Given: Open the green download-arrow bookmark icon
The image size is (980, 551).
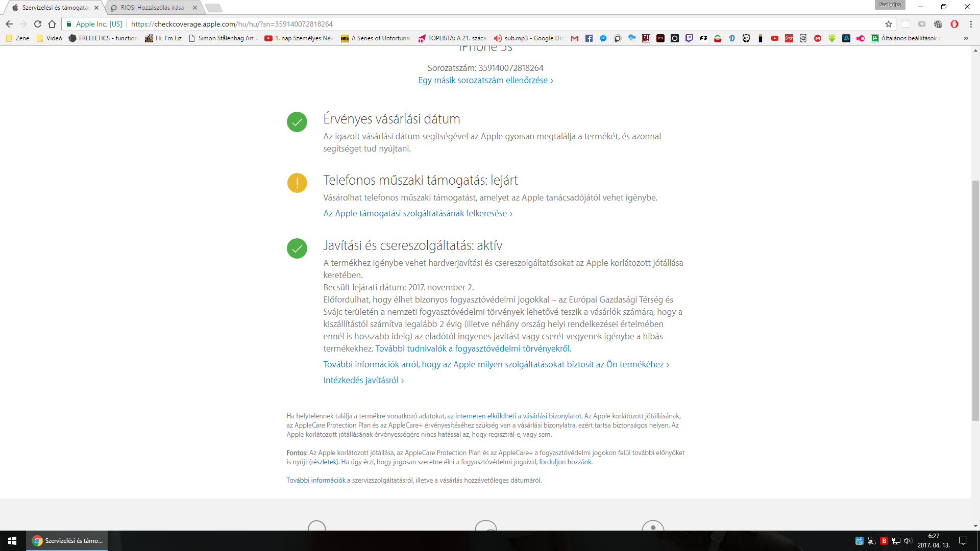Looking at the screenshot, I should 832,38.
